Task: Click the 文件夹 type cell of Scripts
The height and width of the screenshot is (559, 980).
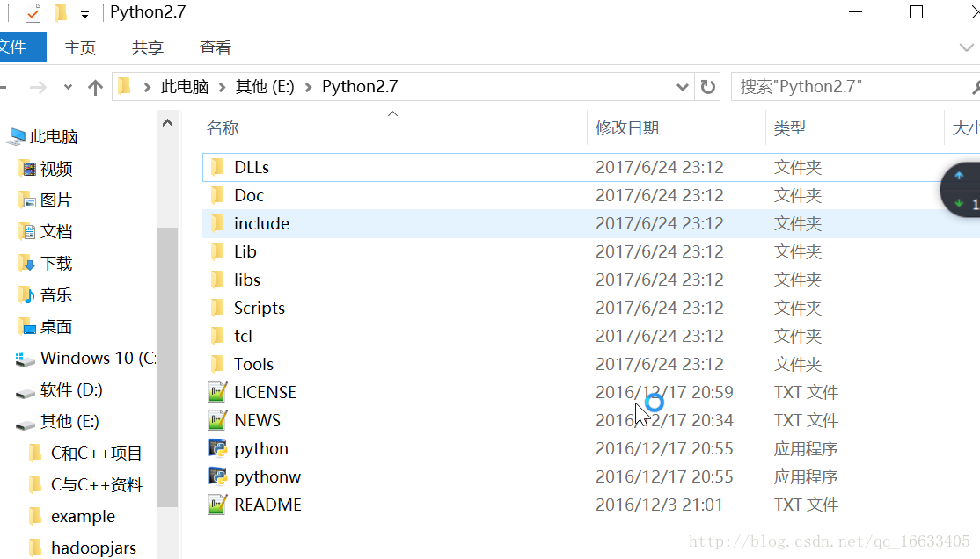Action: pyautogui.click(x=798, y=308)
